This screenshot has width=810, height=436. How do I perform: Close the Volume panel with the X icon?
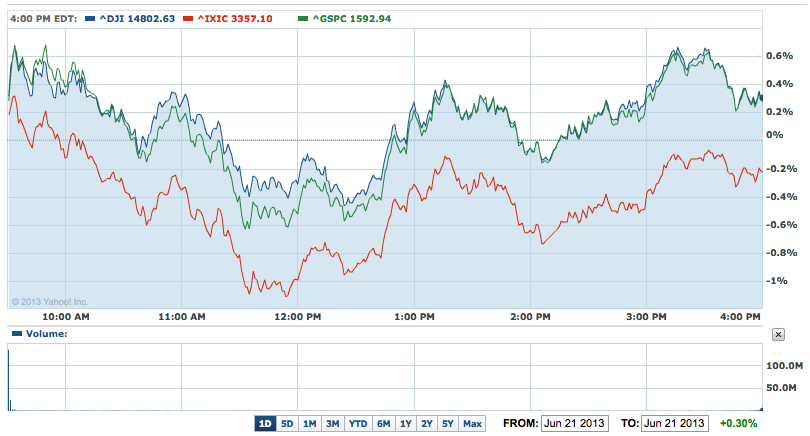(779, 335)
